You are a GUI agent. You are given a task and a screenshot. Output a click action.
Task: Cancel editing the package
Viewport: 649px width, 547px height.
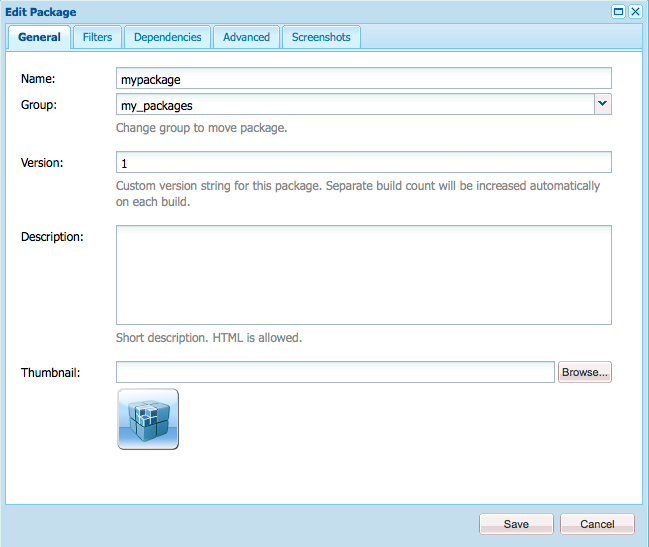point(597,524)
